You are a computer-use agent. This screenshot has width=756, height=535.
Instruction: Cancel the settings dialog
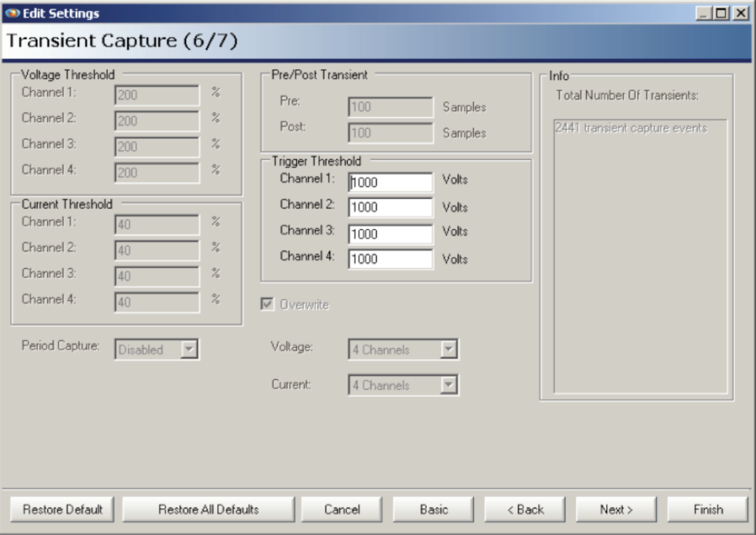click(342, 509)
